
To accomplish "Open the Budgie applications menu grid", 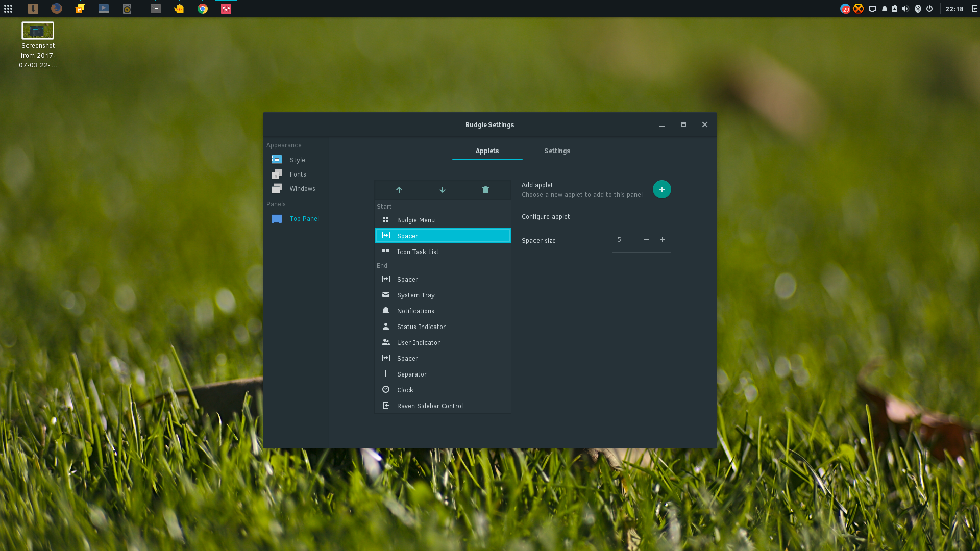I will tap(8, 9).
